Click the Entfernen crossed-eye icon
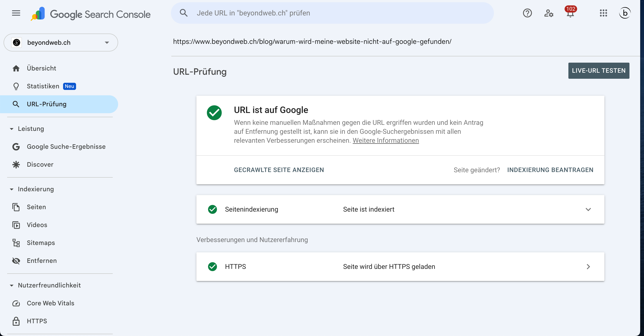This screenshot has height=336, width=644. point(16,261)
